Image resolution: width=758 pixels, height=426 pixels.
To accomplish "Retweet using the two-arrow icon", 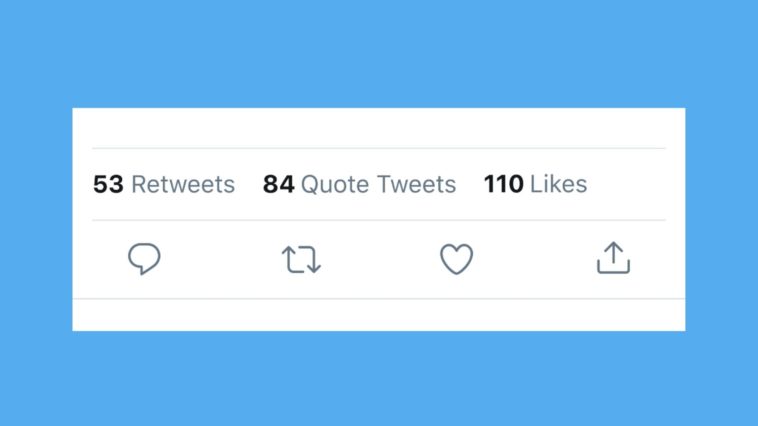I will 301,260.
